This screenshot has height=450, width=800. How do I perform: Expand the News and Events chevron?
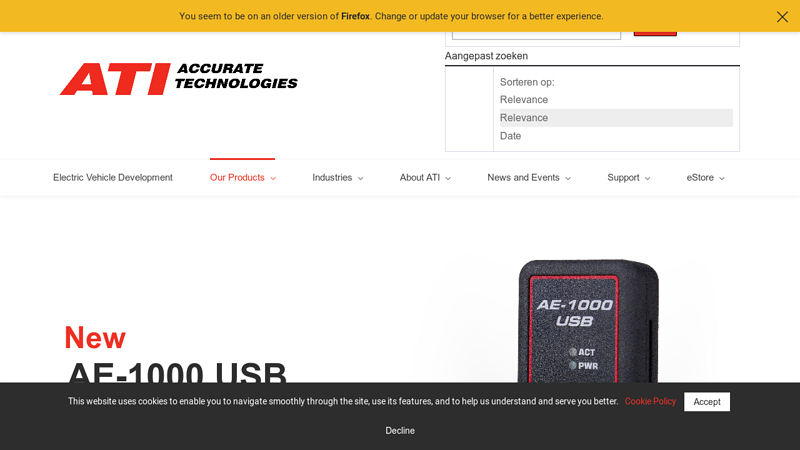coord(568,179)
